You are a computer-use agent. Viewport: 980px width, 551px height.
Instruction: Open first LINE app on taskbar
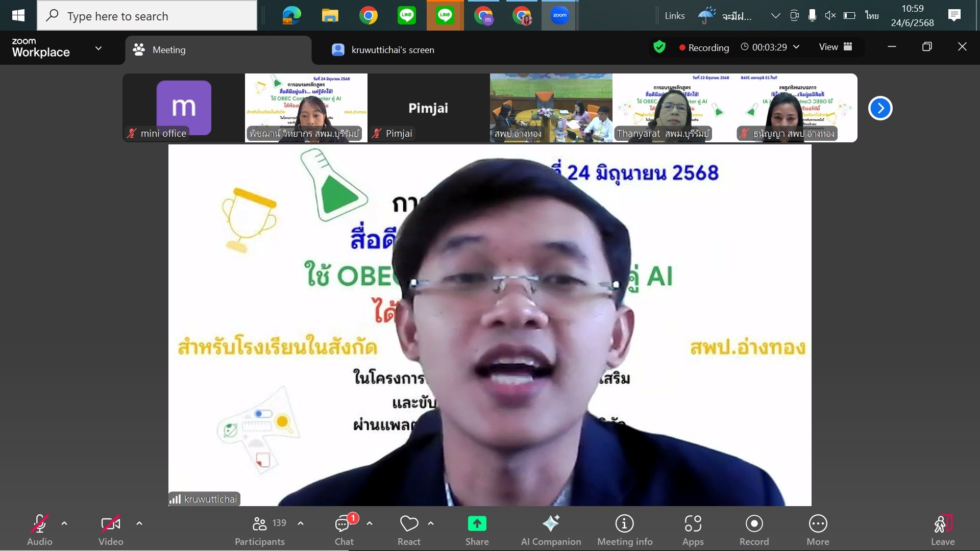(407, 15)
